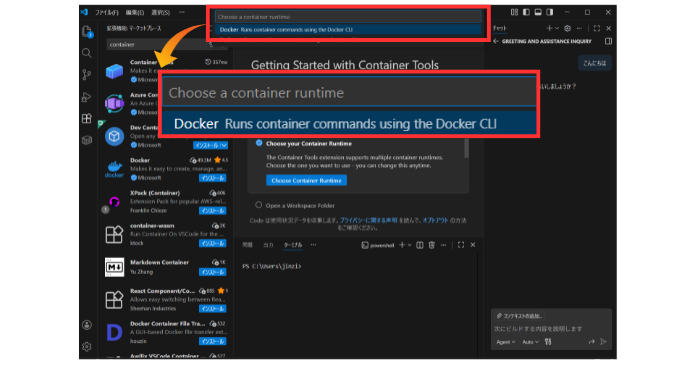This screenshot has width=698, height=365.
Task: Toggle the primary side bar layout icon
Action: point(526,12)
